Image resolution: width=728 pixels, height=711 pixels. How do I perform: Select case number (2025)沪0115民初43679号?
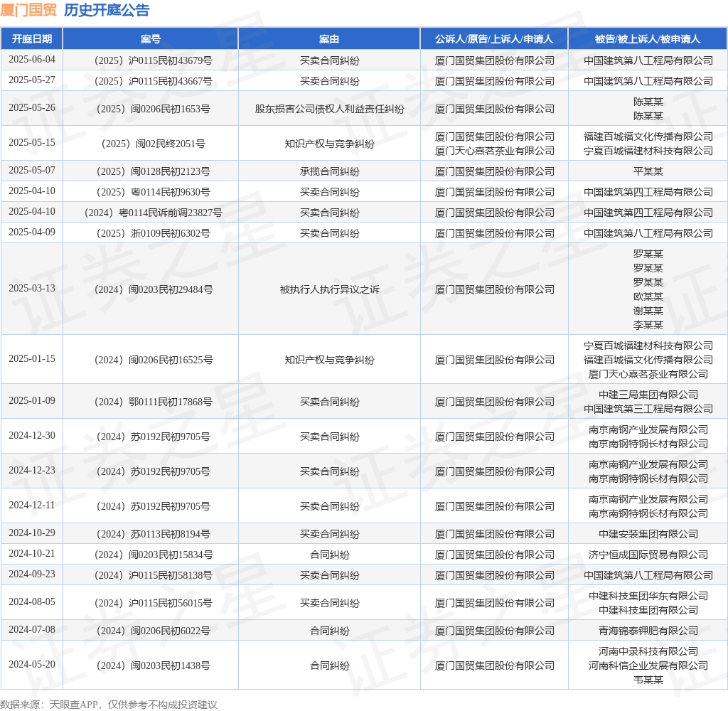[154, 60]
